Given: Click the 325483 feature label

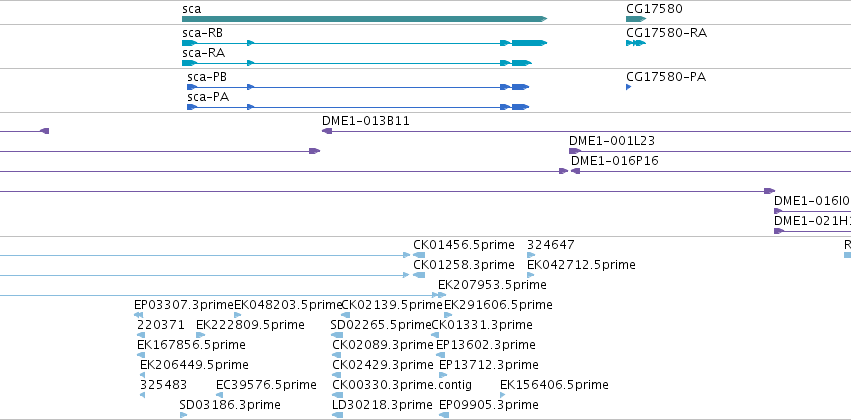Looking at the screenshot, I should [163, 385].
